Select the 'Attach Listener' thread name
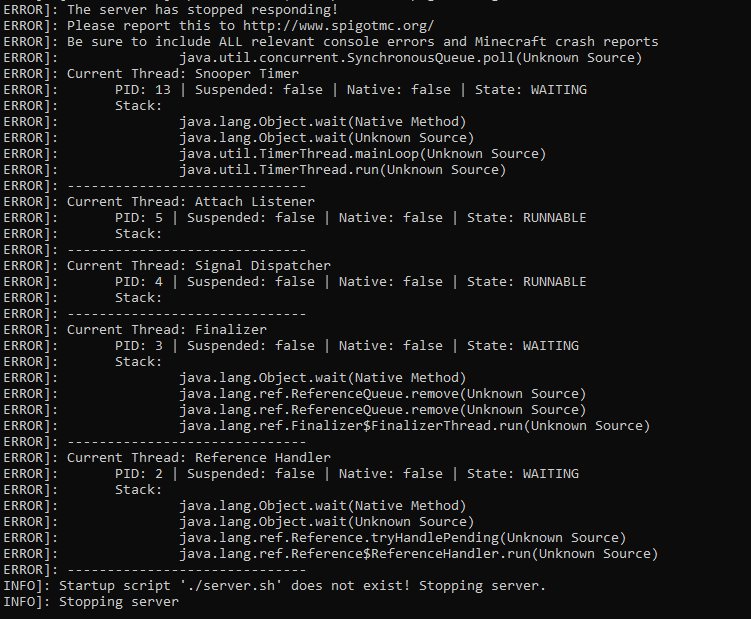Screen dimensions: 751x619 coord(254,201)
